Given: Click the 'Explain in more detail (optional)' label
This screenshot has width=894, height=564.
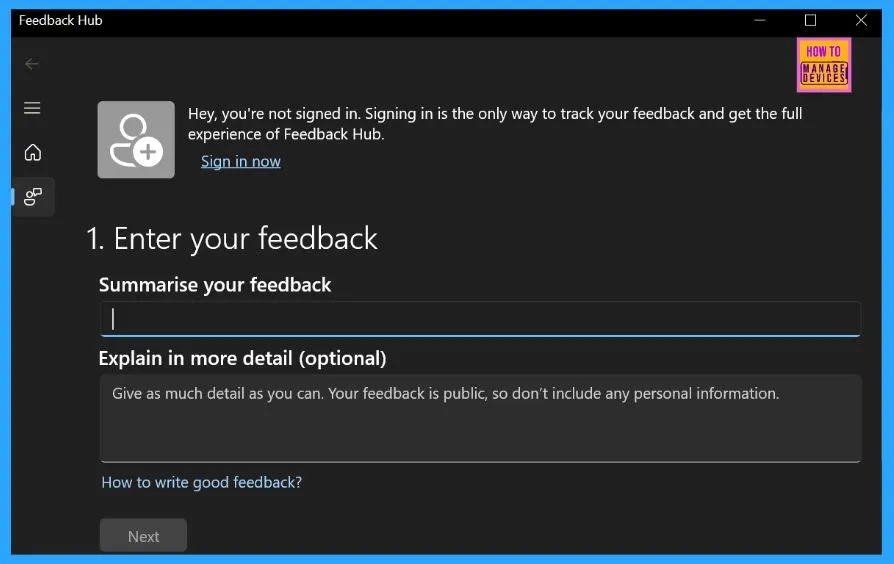Looking at the screenshot, I should coord(242,358).
